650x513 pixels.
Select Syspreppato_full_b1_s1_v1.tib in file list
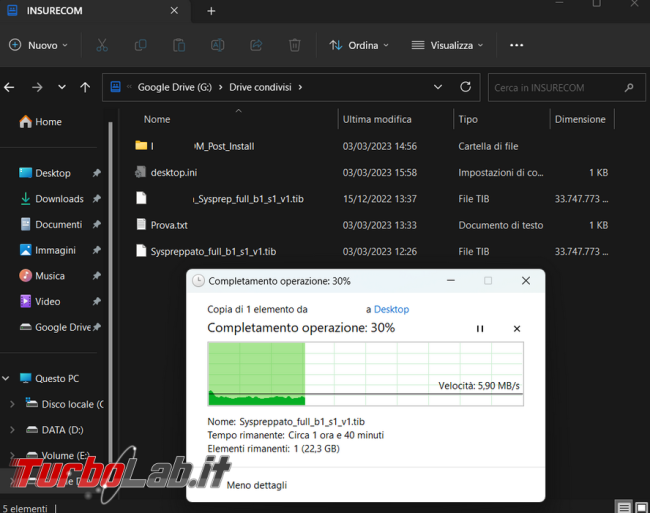tap(371, 252)
